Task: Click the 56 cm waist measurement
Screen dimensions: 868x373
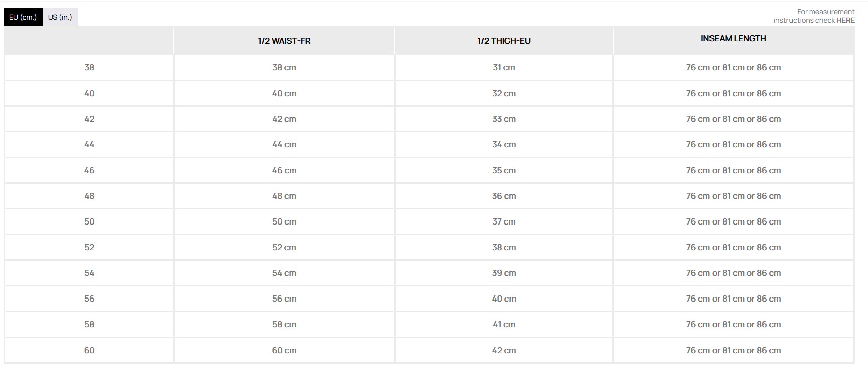Action: (x=284, y=299)
